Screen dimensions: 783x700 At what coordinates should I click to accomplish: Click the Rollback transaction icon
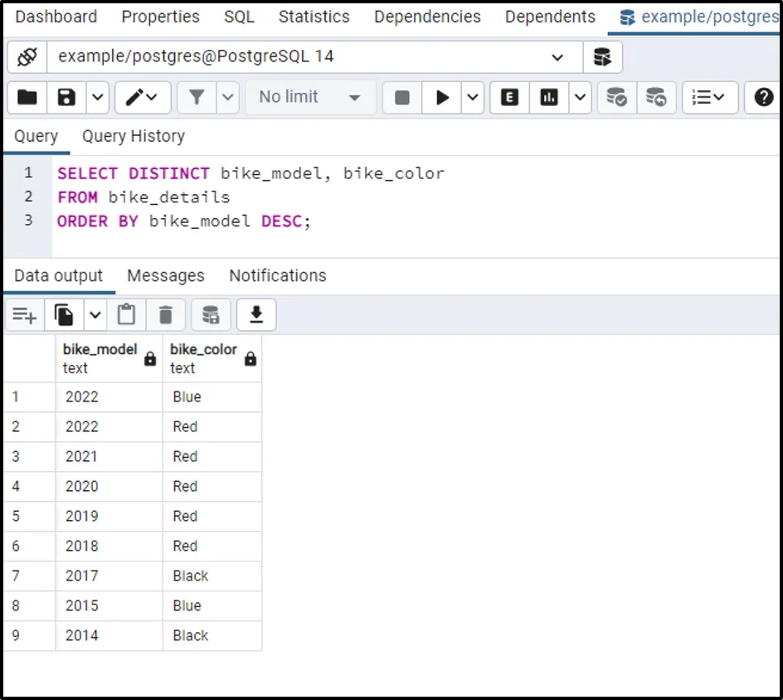point(656,98)
